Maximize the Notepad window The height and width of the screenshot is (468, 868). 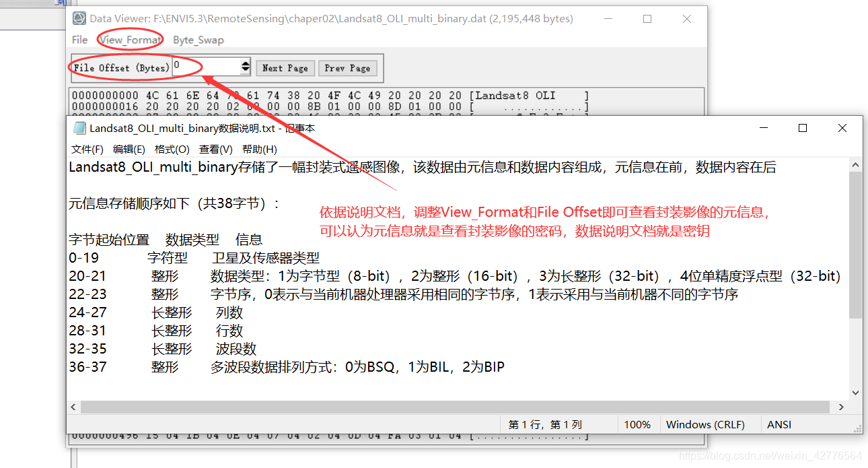803,128
